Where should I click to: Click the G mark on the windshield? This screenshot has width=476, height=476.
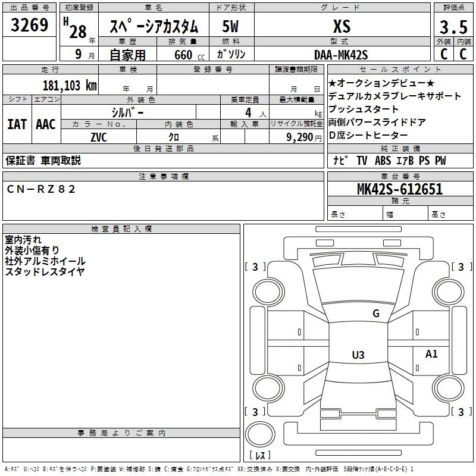click(375, 314)
